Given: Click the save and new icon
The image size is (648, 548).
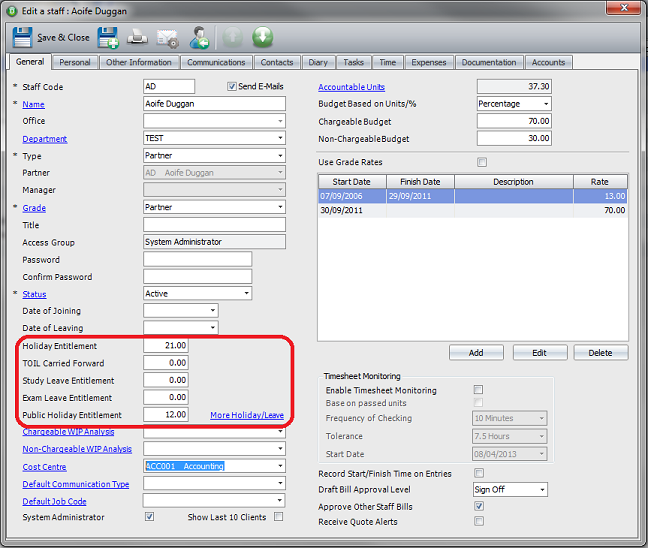Looking at the screenshot, I should 107,38.
